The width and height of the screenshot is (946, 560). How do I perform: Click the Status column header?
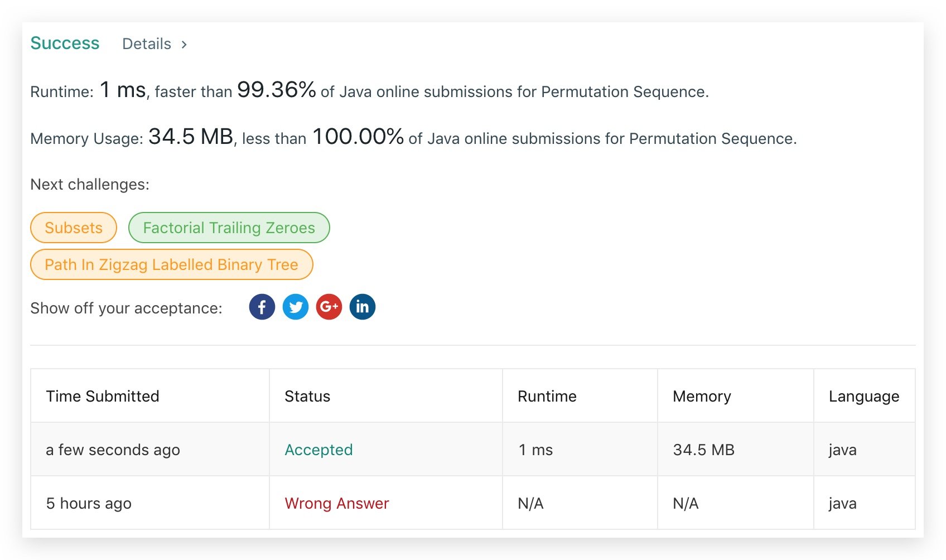coord(307,396)
